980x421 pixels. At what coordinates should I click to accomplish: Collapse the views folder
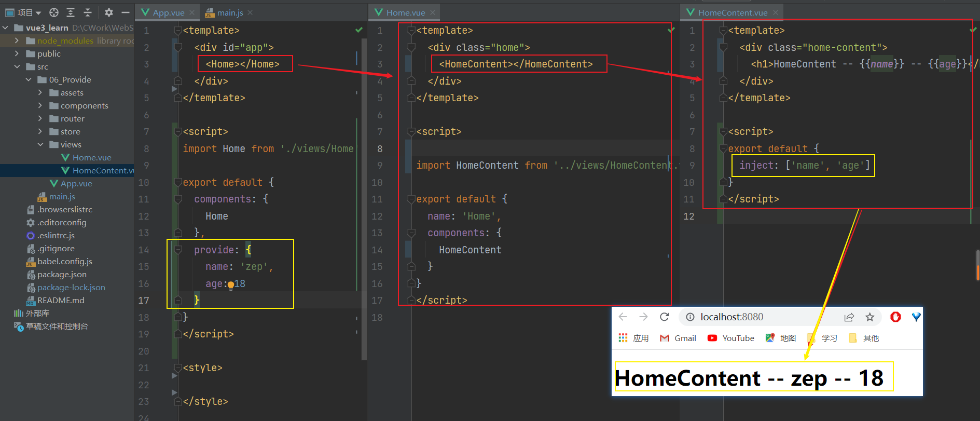tap(40, 144)
